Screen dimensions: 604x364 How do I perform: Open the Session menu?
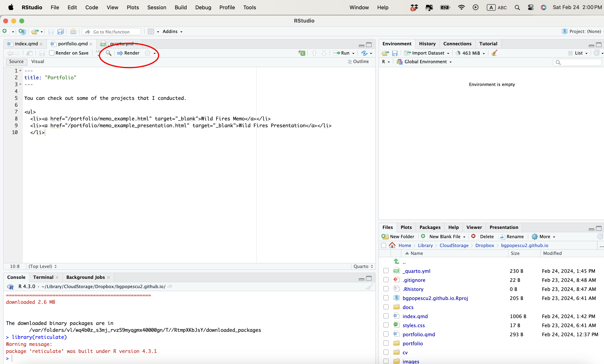point(157,7)
